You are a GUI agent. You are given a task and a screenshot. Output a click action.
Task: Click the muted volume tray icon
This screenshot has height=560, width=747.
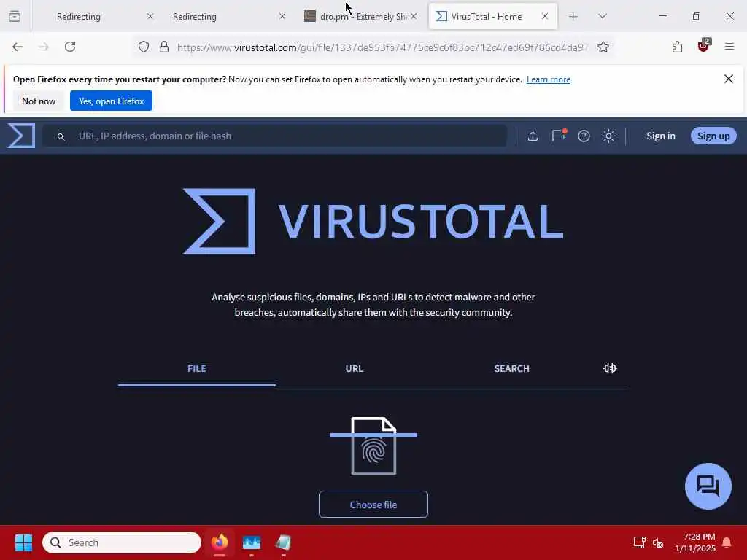click(x=658, y=542)
